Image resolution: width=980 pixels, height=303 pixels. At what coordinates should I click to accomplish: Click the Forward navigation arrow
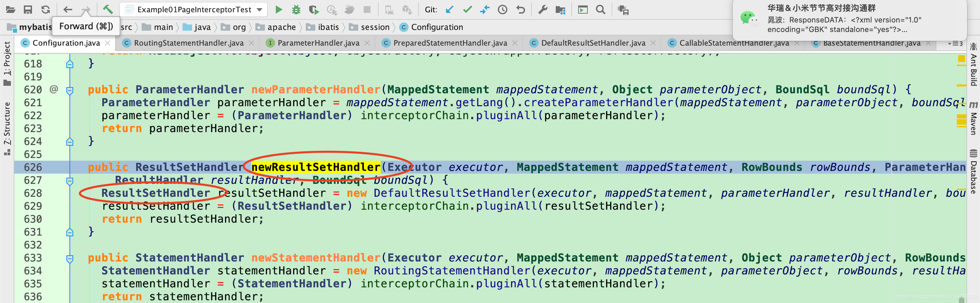85,10
